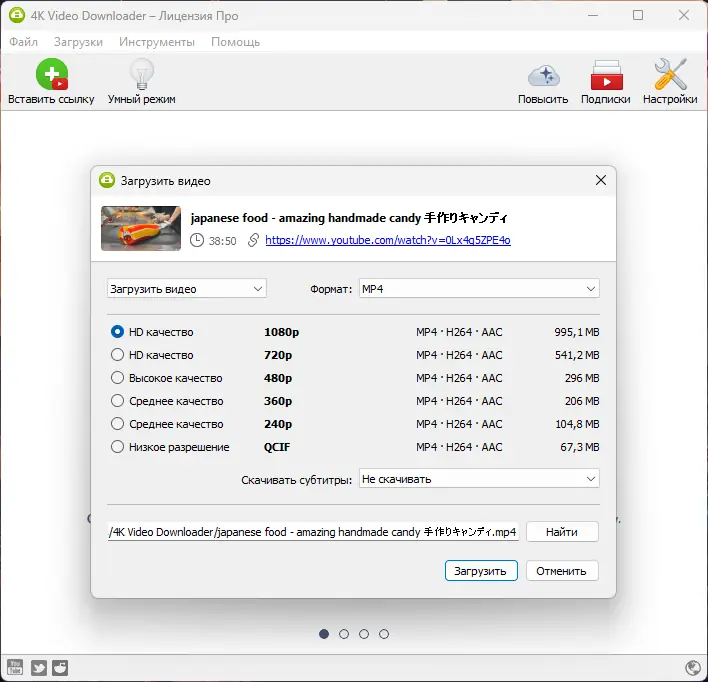Click the green logo in the Загрузить видео dialog title
708x682 pixels.
click(x=107, y=181)
